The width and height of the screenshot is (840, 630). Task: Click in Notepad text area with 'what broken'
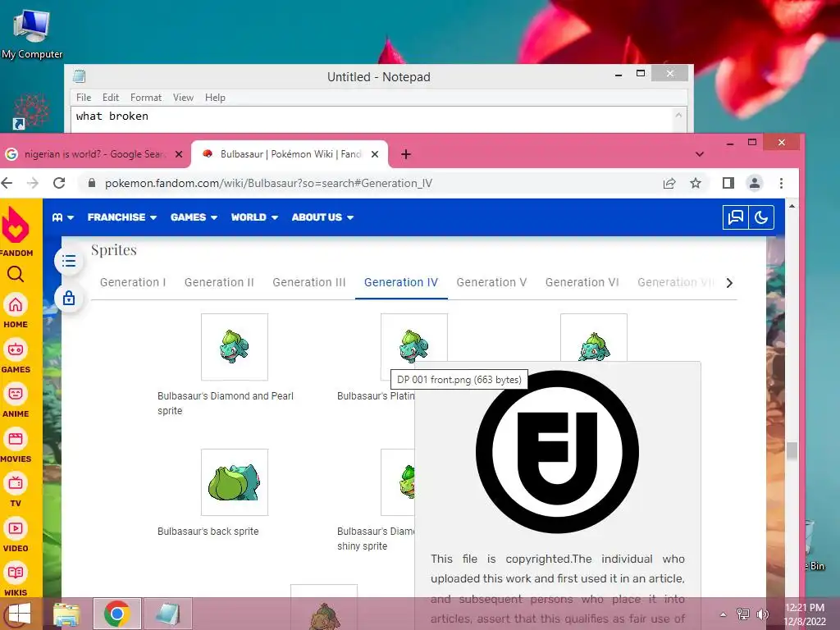[x=371, y=119]
